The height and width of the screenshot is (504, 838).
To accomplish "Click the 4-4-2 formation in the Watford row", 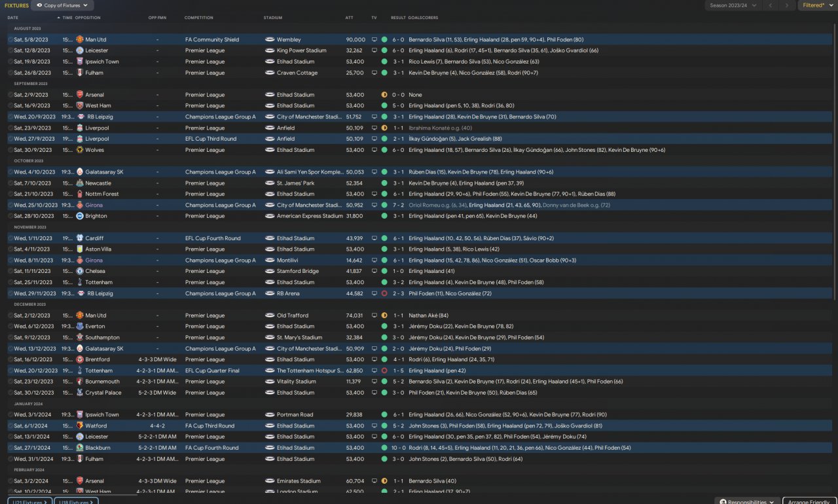I will click(157, 425).
